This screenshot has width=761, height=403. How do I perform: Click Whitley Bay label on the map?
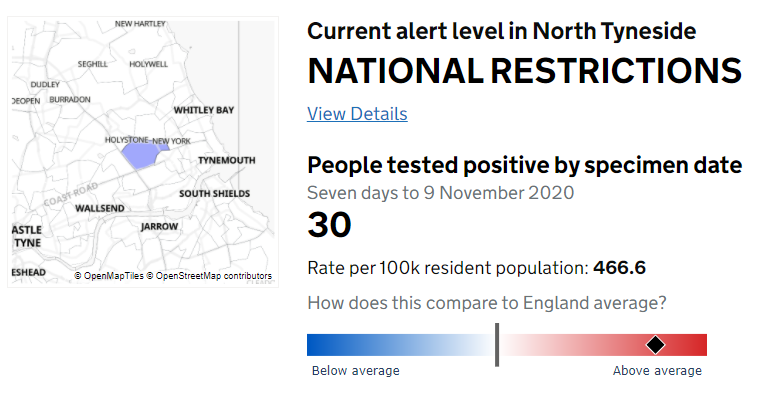pos(203,110)
